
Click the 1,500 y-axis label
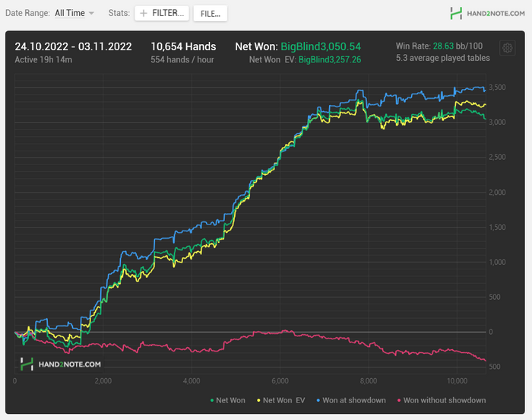[x=497, y=228]
